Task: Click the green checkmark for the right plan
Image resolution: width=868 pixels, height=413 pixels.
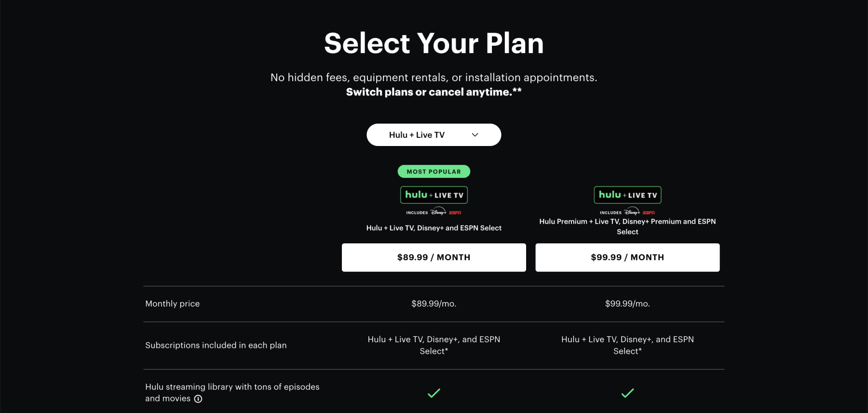Action: pos(627,393)
